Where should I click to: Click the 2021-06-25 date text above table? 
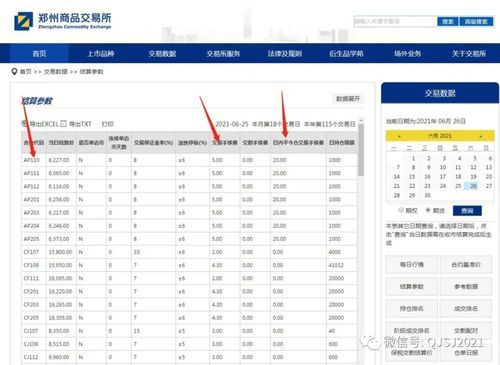[x=232, y=124]
